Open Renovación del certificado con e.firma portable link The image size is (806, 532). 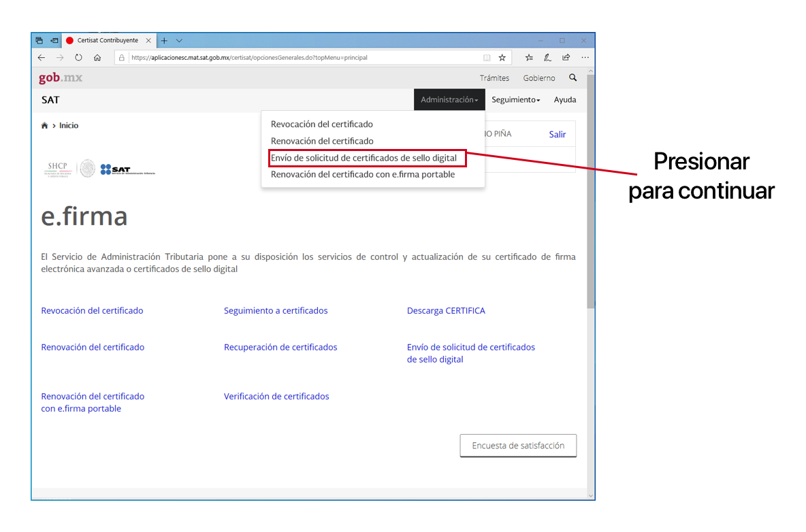click(93, 403)
